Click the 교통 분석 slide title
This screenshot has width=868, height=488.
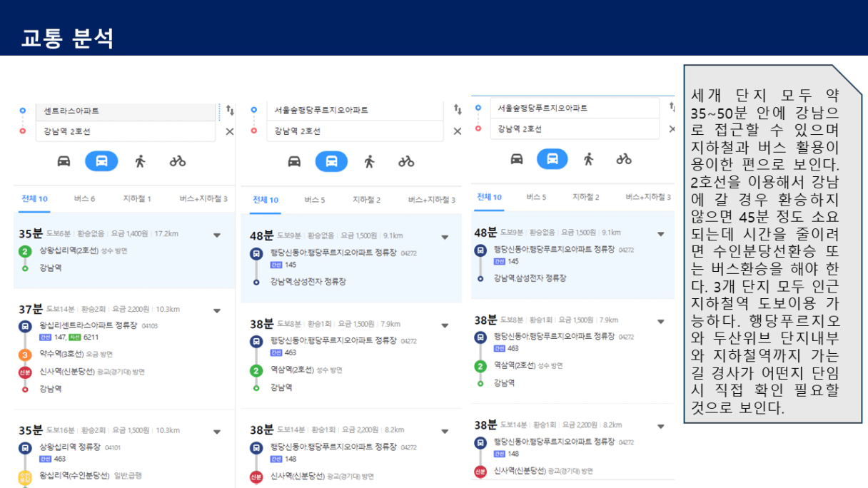[x=68, y=38]
